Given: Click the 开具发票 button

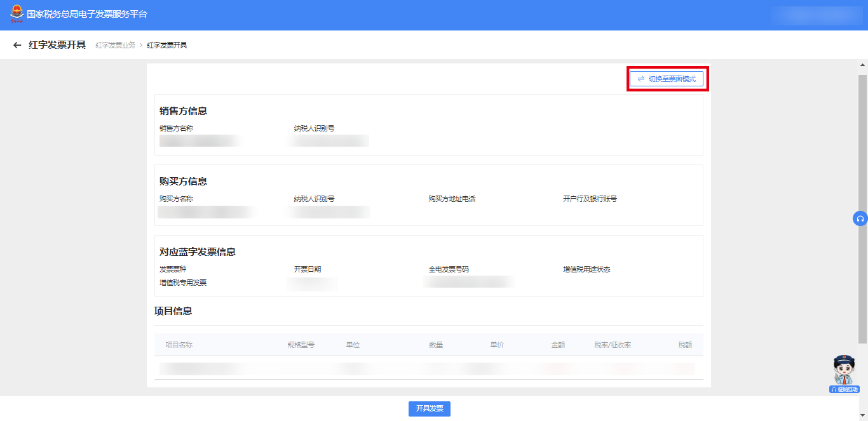Looking at the screenshot, I should (430, 408).
